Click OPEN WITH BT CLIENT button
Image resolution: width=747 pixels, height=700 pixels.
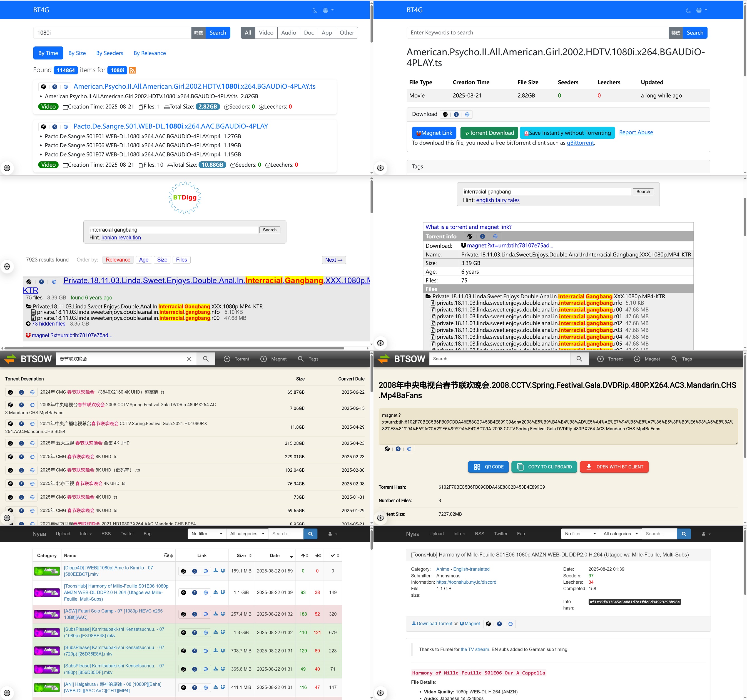(x=614, y=467)
